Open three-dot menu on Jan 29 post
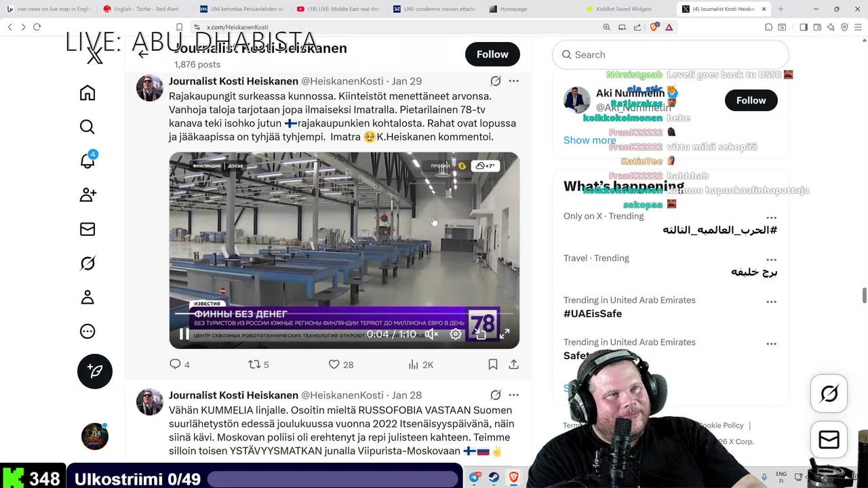868x488 pixels. click(514, 81)
